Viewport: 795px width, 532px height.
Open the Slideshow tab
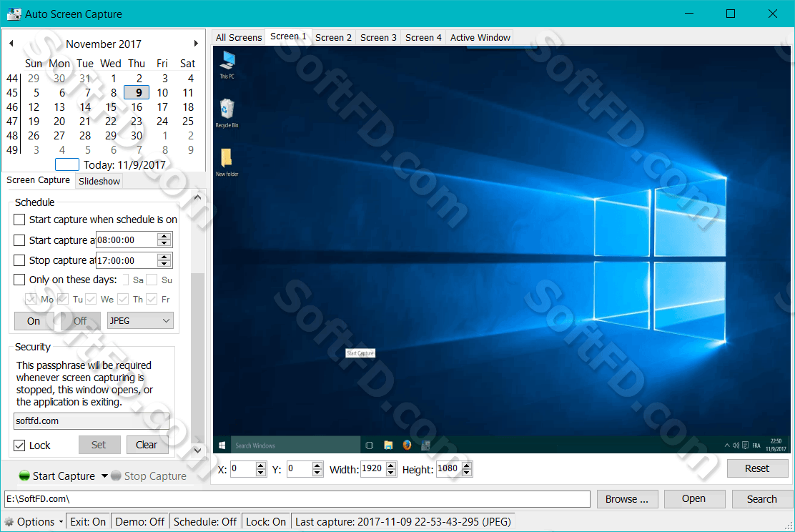tap(99, 181)
